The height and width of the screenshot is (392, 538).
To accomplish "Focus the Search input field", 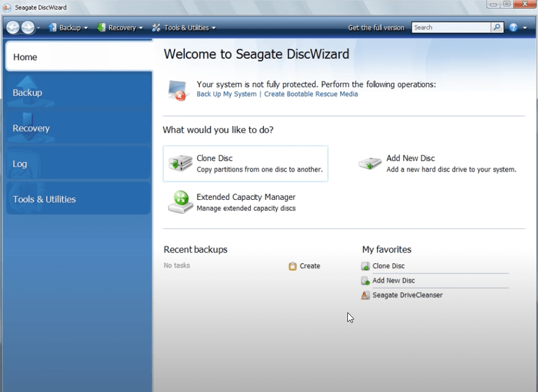I will point(450,27).
